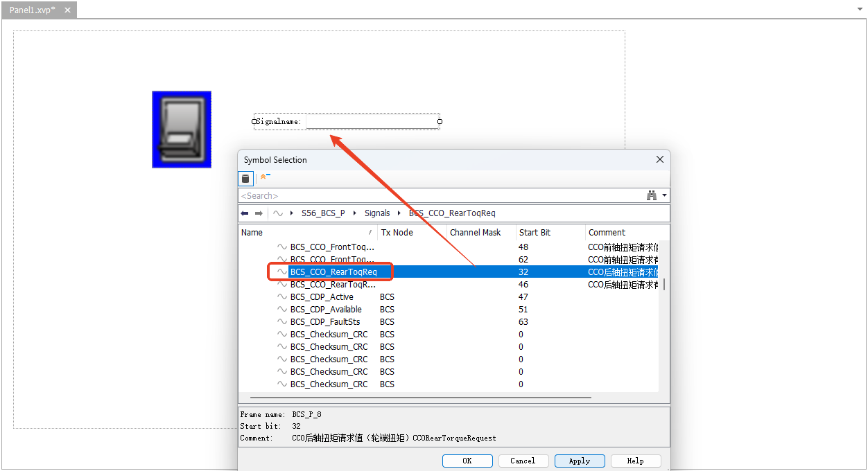Open Help for Symbol Selection

click(x=635, y=461)
